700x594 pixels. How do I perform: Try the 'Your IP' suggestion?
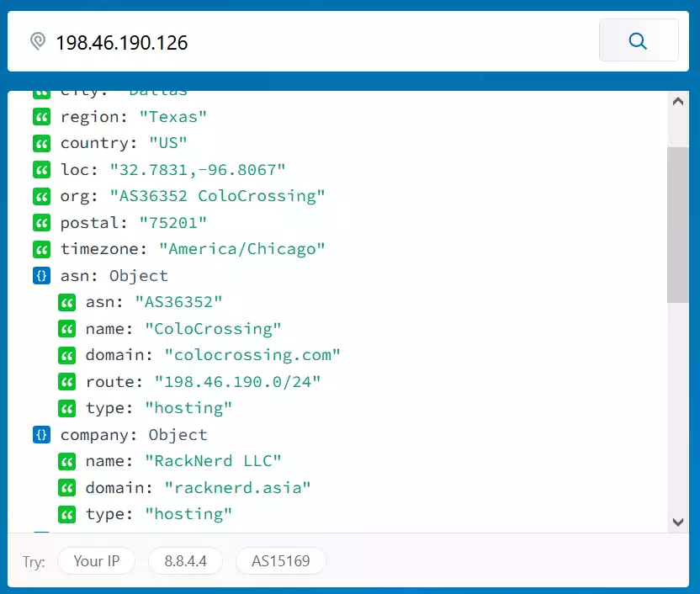tap(96, 561)
